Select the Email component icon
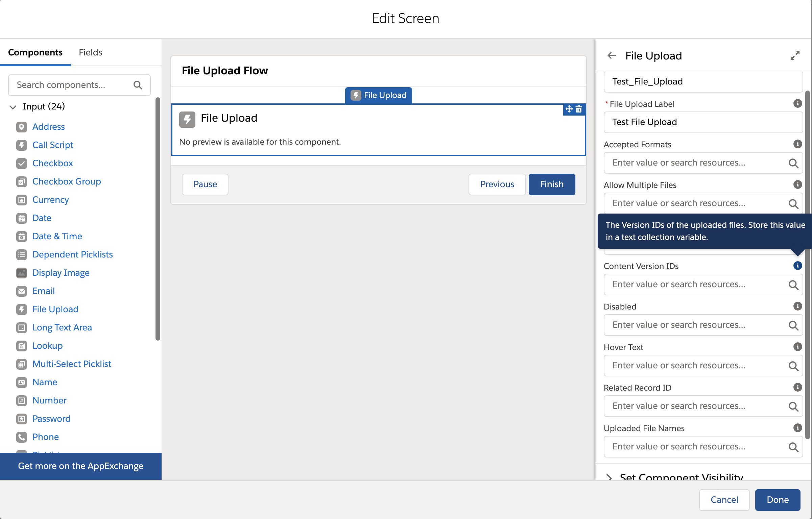812x519 pixels. [x=21, y=291]
